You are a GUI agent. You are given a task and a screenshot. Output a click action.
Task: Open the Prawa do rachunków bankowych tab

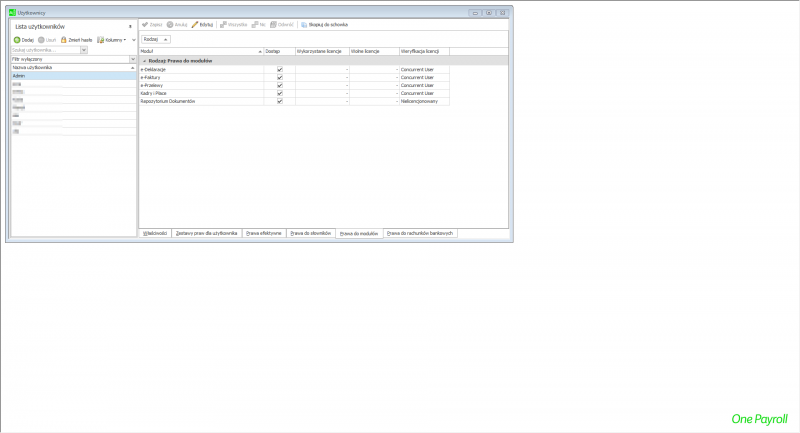[x=420, y=233]
